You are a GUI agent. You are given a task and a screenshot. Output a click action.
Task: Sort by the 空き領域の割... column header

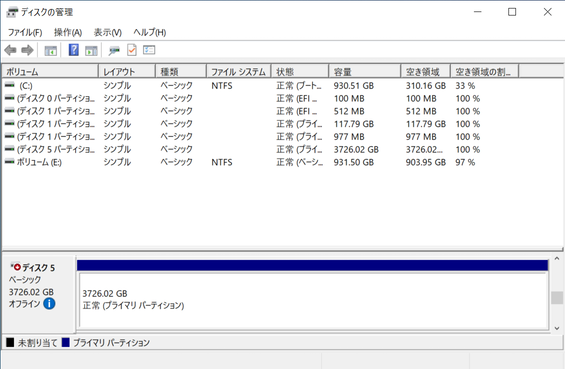[485, 72]
